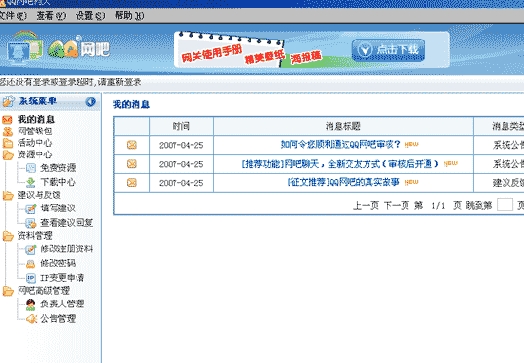Image resolution: width=524 pixels, height=363 pixels.
Task: Collapse the 建议与反馈 folder
Action: click(x=8, y=196)
